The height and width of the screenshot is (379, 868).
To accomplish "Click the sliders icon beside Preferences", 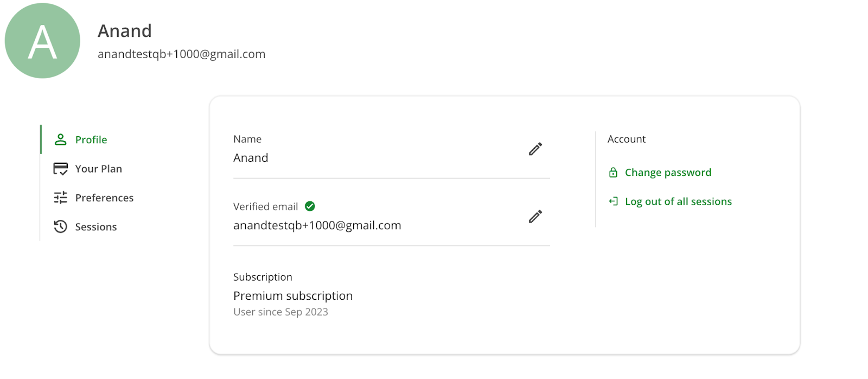I will click(60, 198).
